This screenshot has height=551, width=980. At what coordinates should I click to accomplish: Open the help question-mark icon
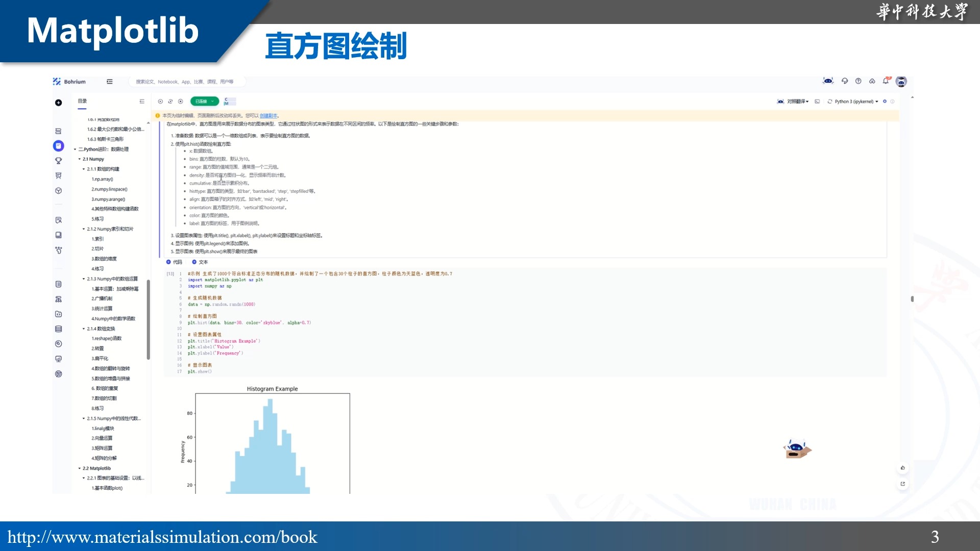point(859,81)
